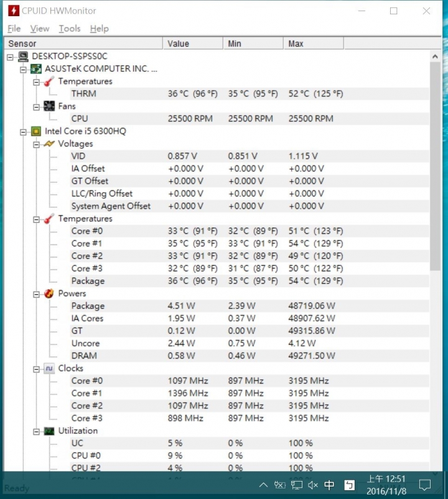Select the CPU #0 utilization row
Image resolution: width=448 pixels, height=499 pixels.
249,455
